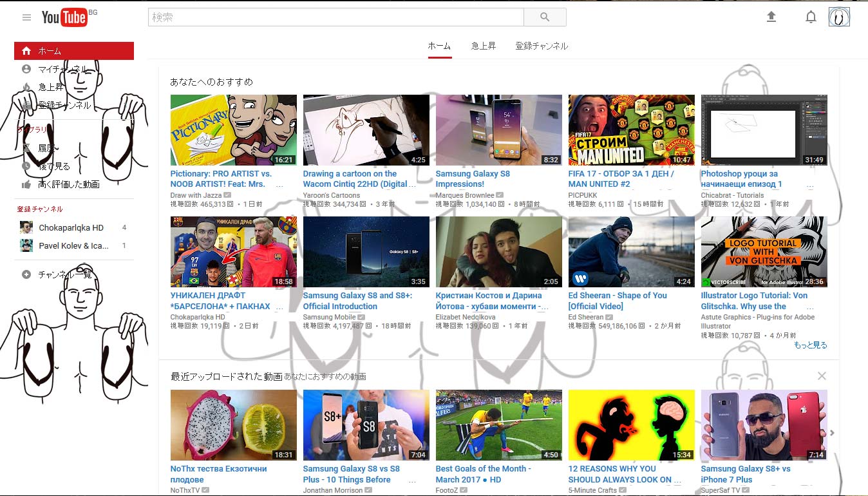Play the УНИКАЛЕН ДРАФТ Barcelona thumbnail

(234, 252)
